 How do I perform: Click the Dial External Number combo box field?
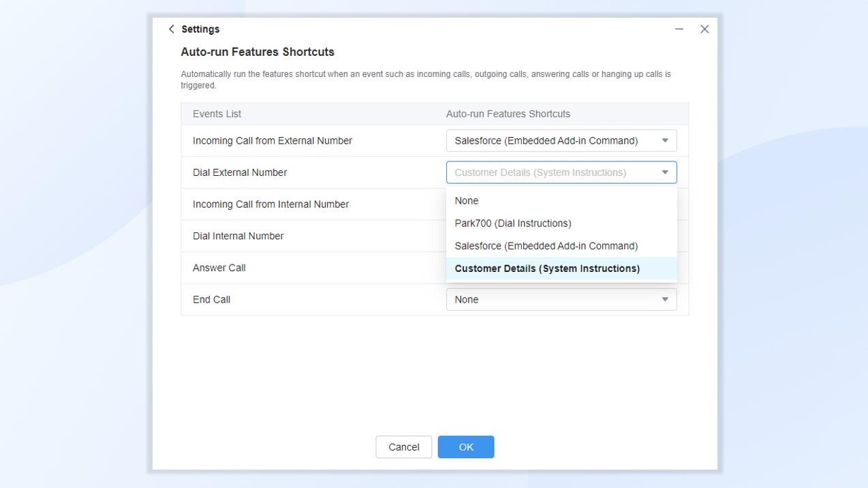pyautogui.click(x=545, y=172)
